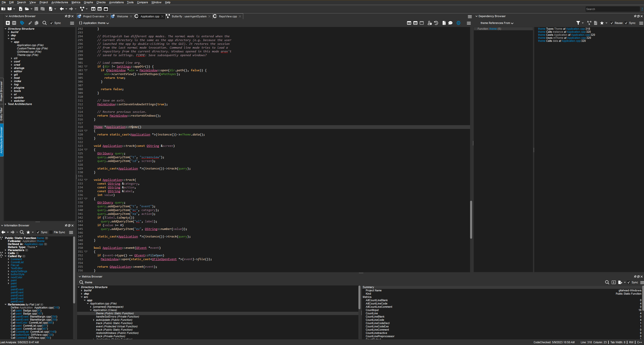644x345 pixels.
Task: Click the annotations speech bubble icon
Action: pos(450,23)
